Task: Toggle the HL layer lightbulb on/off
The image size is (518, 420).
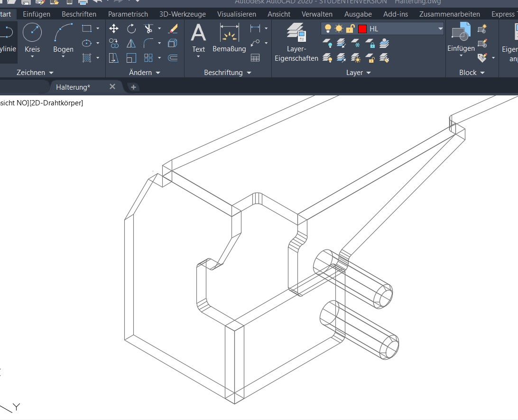Action: 328,29
